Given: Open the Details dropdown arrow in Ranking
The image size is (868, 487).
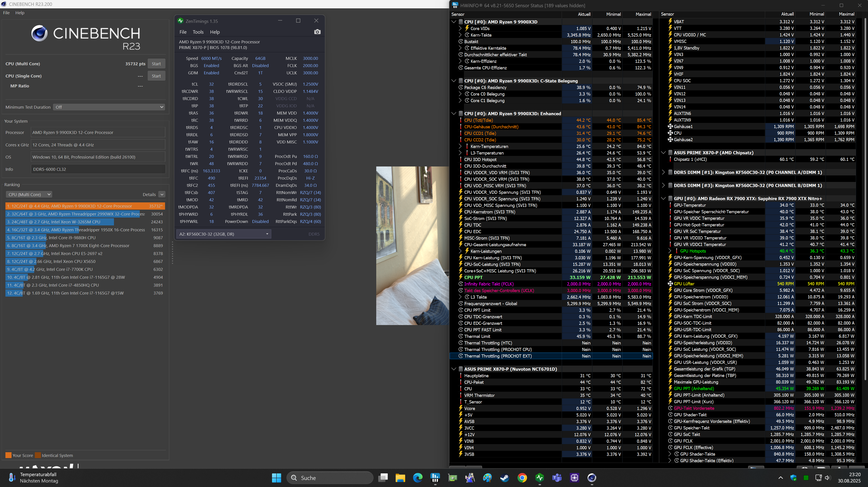Looking at the screenshot, I should pyautogui.click(x=162, y=194).
